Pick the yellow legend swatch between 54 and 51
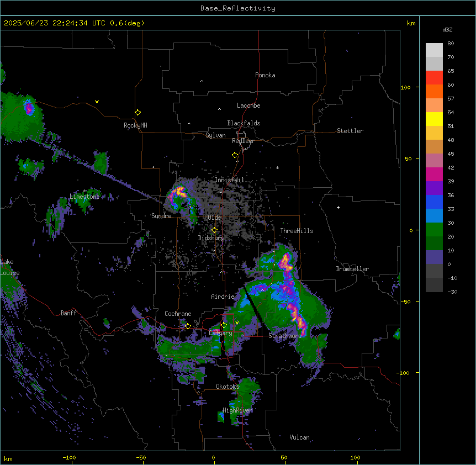Image resolution: width=476 pixels, height=465 pixels. [434, 119]
